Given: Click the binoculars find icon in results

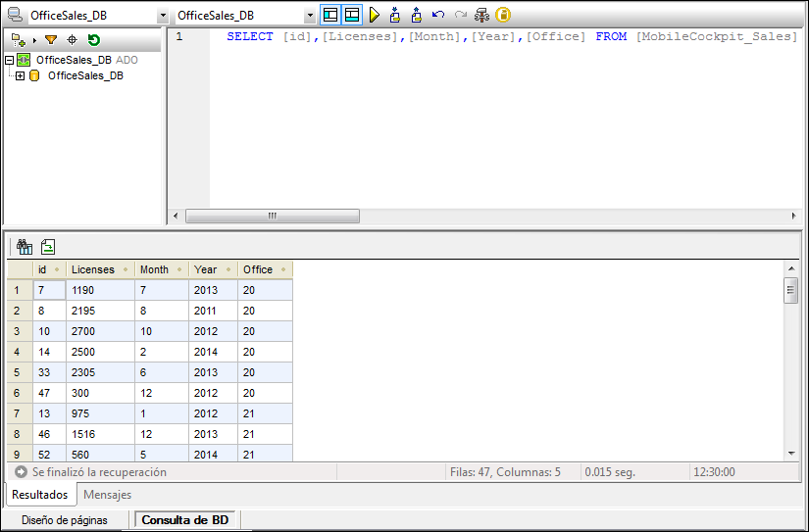Looking at the screenshot, I should pyautogui.click(x=25, y=247).
